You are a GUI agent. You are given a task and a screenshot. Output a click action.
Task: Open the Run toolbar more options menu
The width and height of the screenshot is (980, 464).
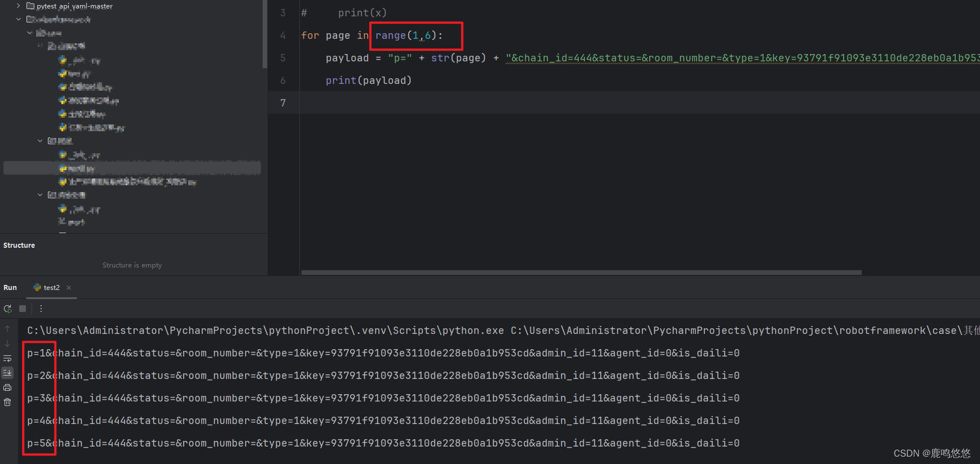41,309
